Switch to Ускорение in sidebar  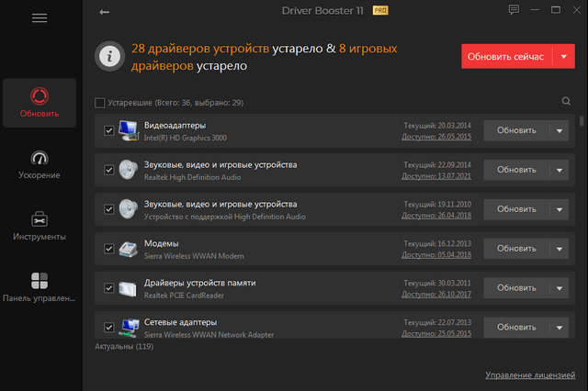(x=40, y=164)
